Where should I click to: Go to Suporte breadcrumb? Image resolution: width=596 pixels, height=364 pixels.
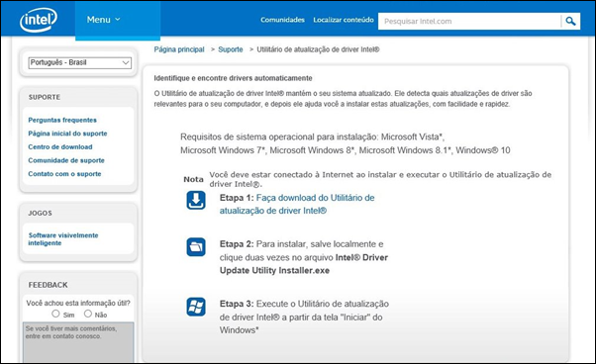click(x=231, y=49)
